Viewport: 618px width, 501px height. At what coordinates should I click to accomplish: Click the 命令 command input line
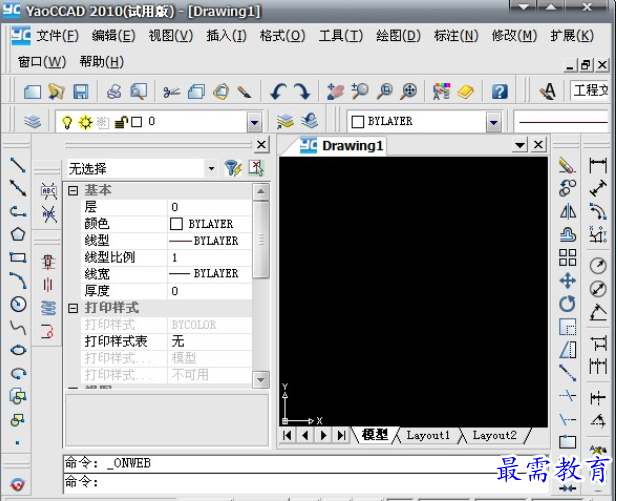tap(306, 482)
